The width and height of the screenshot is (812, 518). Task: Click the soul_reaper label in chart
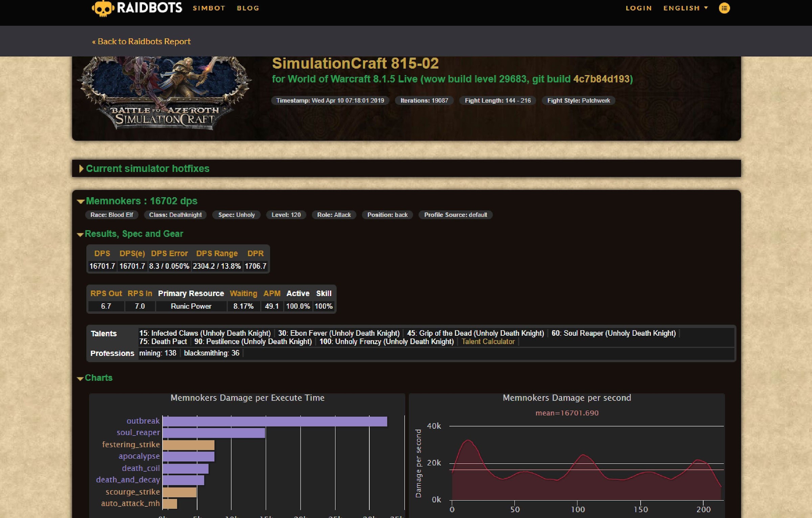point(138,432)
